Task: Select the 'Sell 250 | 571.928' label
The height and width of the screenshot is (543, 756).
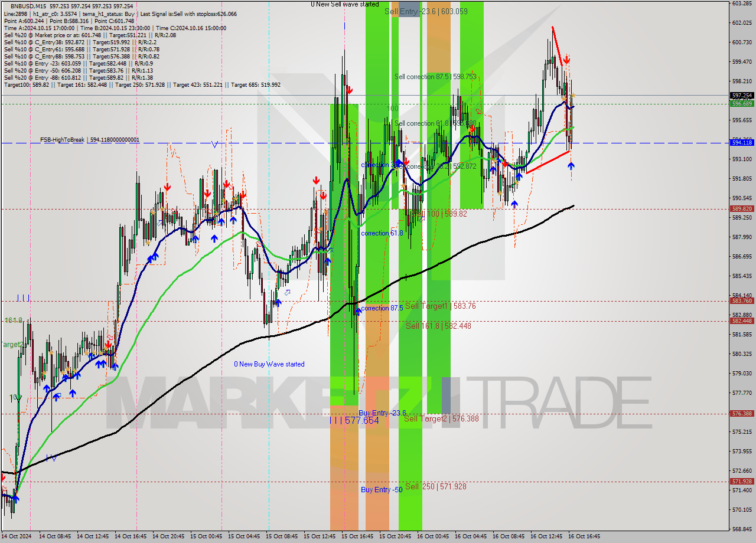Action: click(436, 486)
